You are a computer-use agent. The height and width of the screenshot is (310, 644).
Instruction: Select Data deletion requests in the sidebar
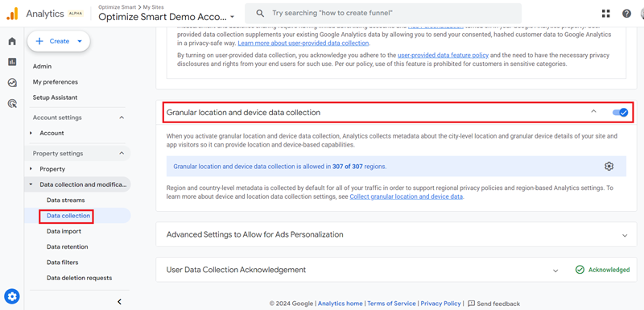point(79,278)
